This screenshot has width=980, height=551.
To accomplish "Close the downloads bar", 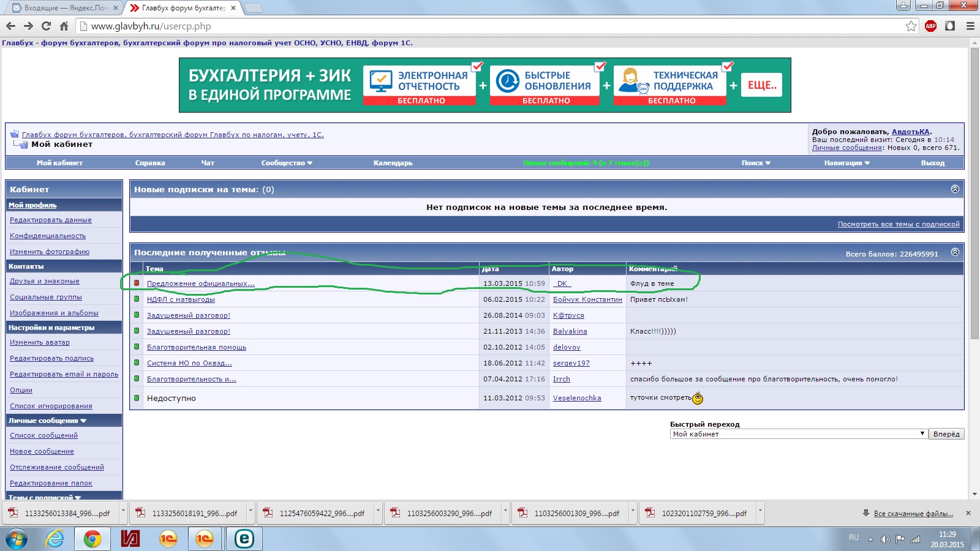I will click(968, 513).
